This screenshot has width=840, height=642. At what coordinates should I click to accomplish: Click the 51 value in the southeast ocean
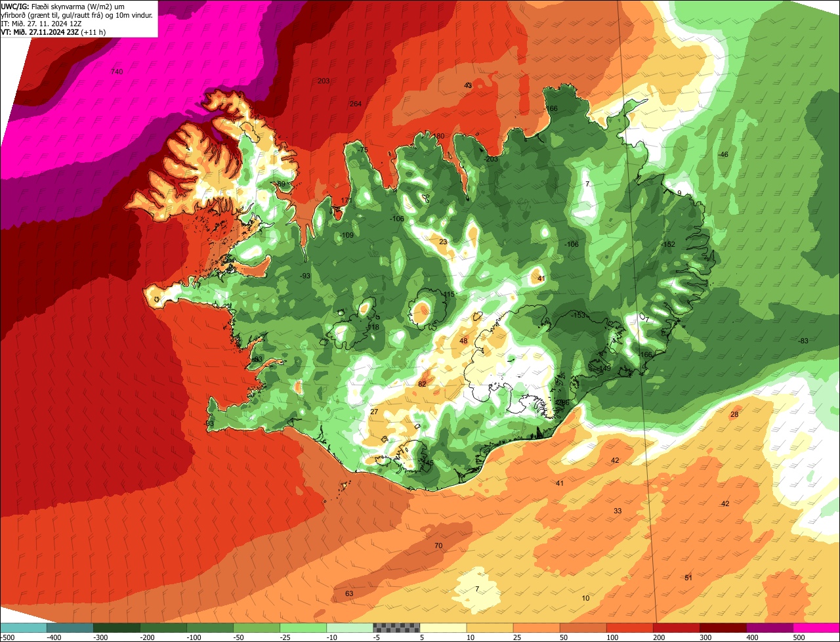coord(688,578)
